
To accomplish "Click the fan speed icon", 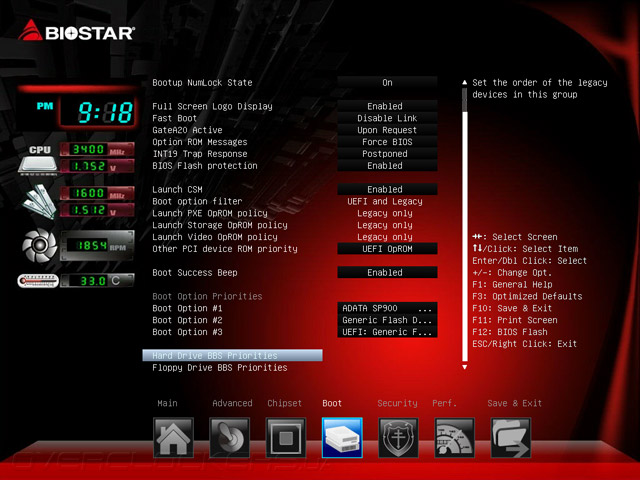I will (40, 245).
